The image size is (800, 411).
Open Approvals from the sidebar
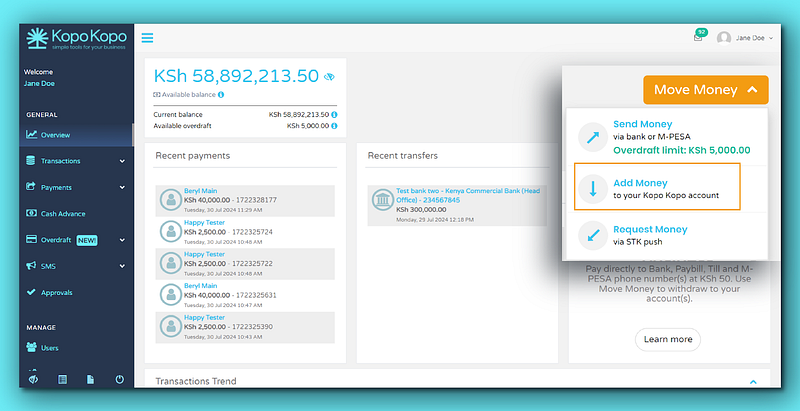[57, 292]
